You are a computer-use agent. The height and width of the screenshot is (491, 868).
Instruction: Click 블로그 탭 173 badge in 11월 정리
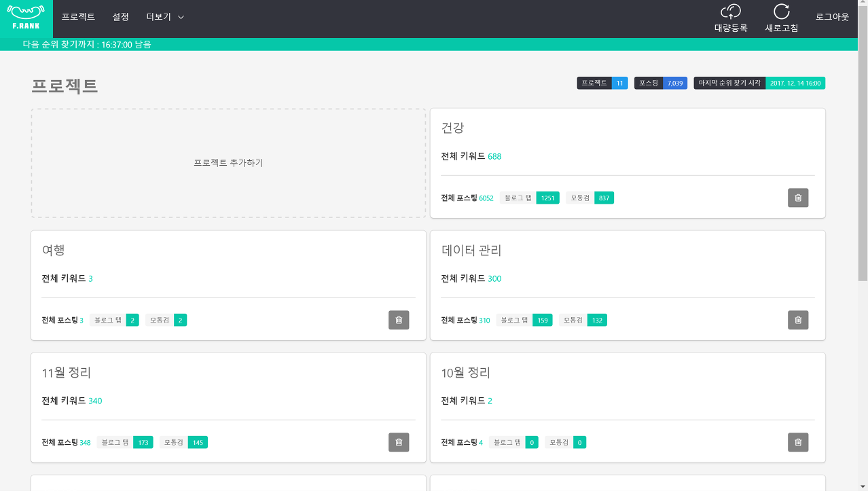(125, 442)
